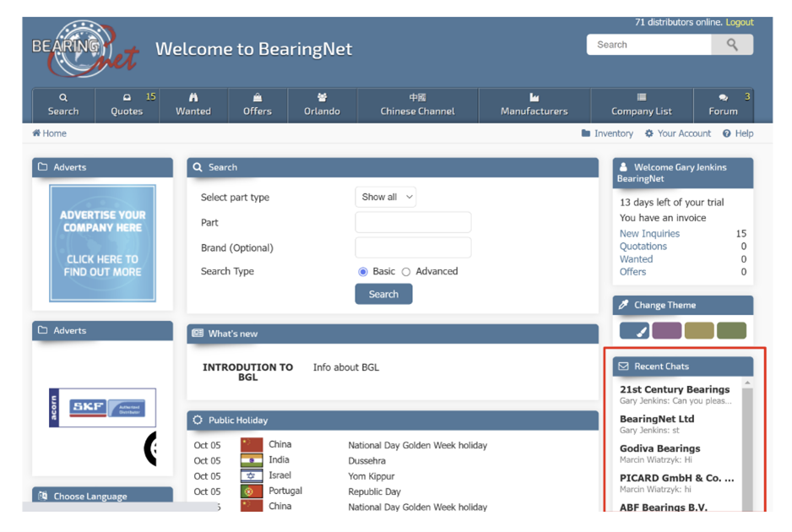Click the Logout link
Viewport: 792px width, 532px height.
(740, 22)
